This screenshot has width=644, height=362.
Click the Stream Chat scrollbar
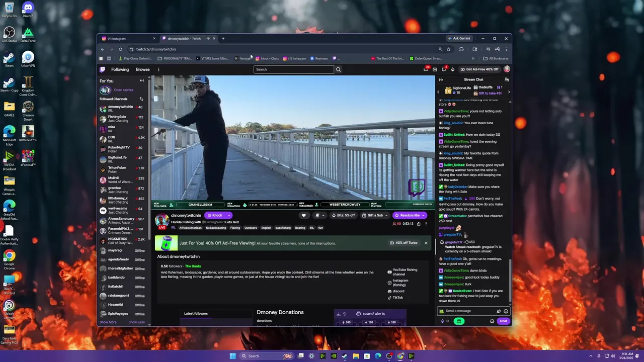tap(511, 282)
